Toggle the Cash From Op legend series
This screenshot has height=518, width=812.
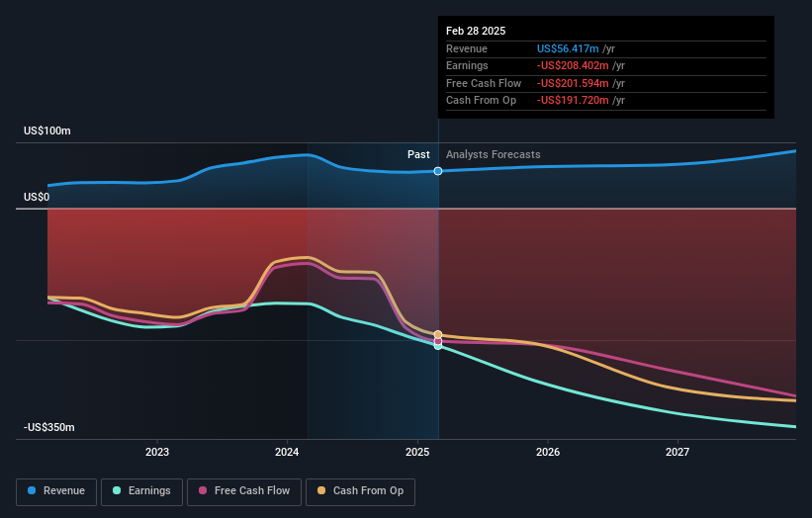tap(360, 491)
